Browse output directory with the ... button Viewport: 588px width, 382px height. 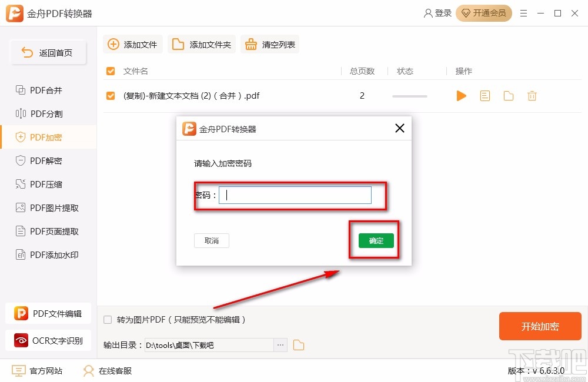[280, 345]
